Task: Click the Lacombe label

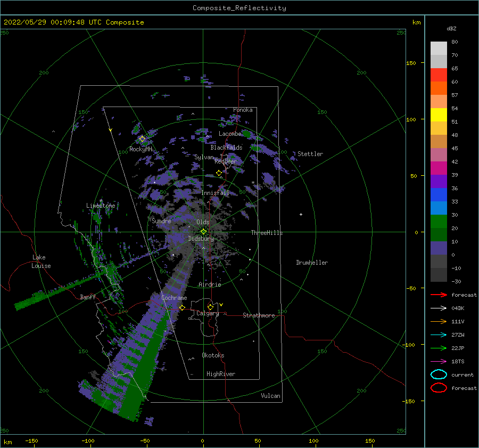Action: click(x=230, y=134)
